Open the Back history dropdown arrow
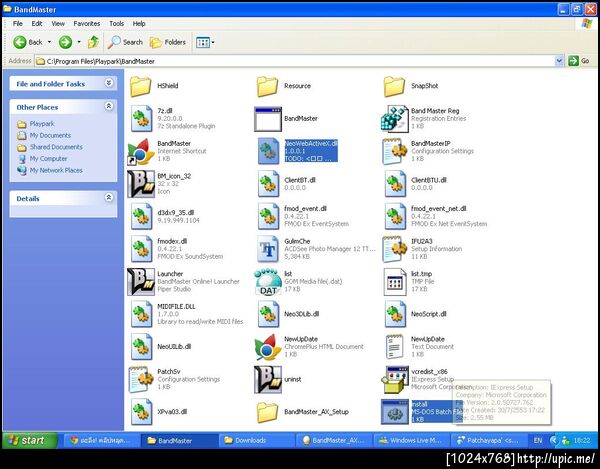The image size is (600, 469). [49, 42]
